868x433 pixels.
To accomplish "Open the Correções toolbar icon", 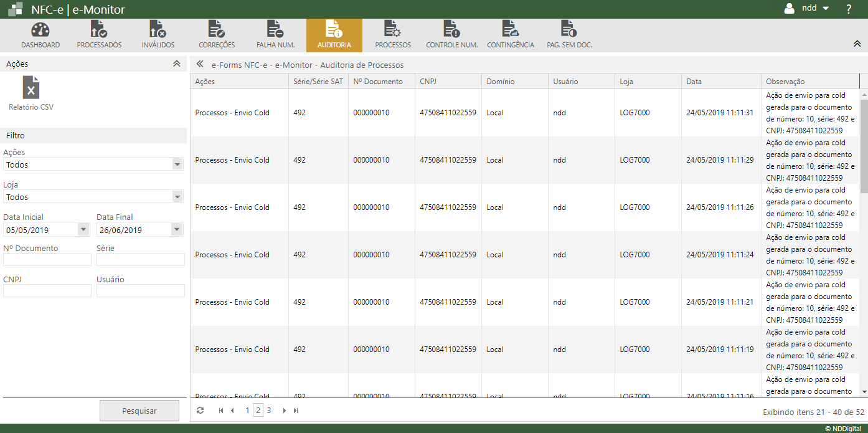I will point(216,30).
